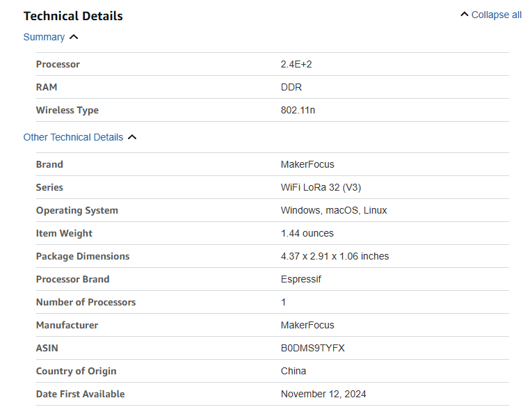Select the Manufacturer row label

[x=67, y=325]
